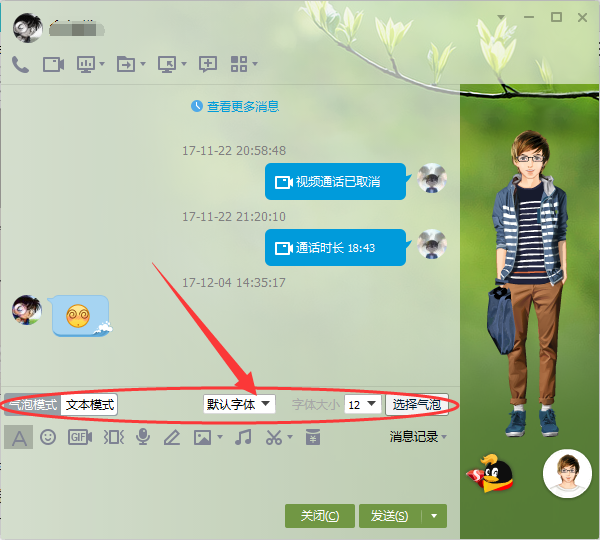This screenshot has width=600, height=540.
Task: Open the emoji smiley picker
Action: [48, 437]
